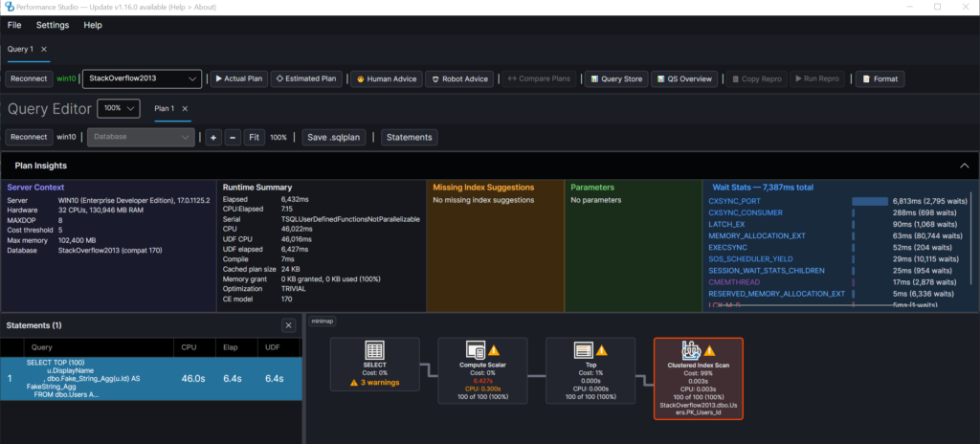Screen dimensions: 980x444
Task: Click the Parameters heading
Action: [592, 187]
